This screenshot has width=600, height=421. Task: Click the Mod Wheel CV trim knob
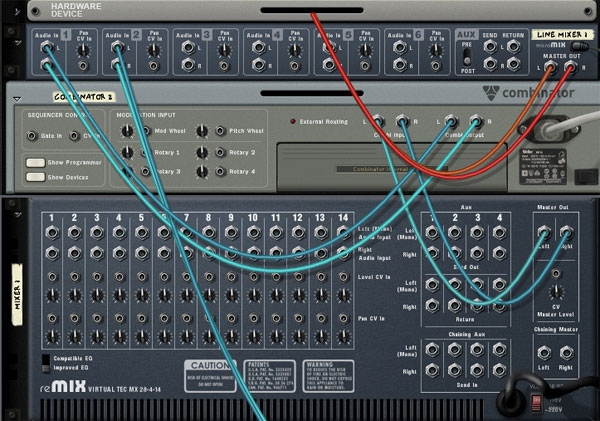coord(127,131)
